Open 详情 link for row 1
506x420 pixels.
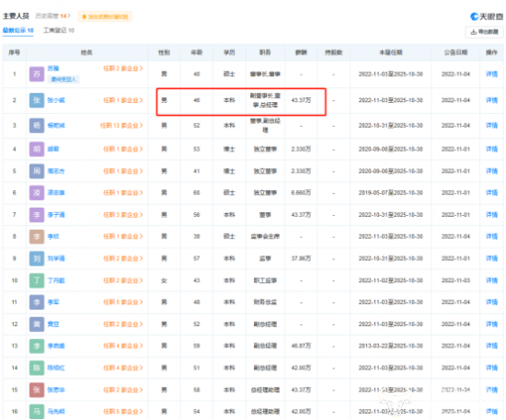491,74
